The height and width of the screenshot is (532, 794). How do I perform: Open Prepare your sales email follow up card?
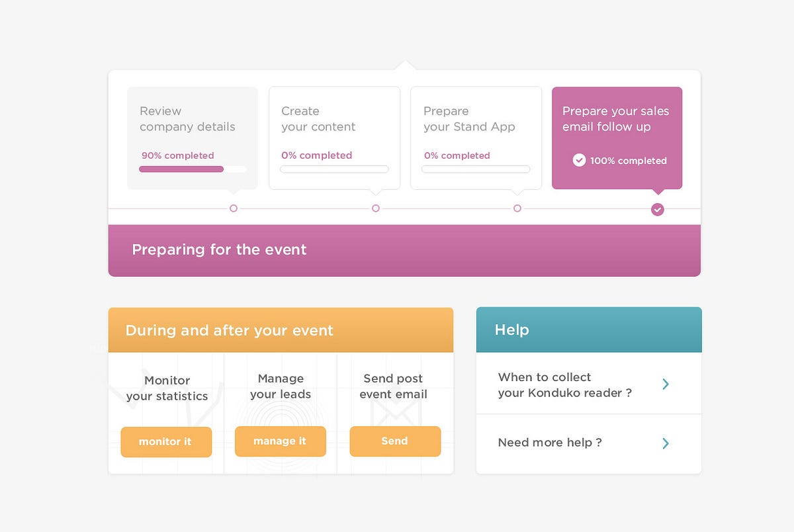point(617,138)
